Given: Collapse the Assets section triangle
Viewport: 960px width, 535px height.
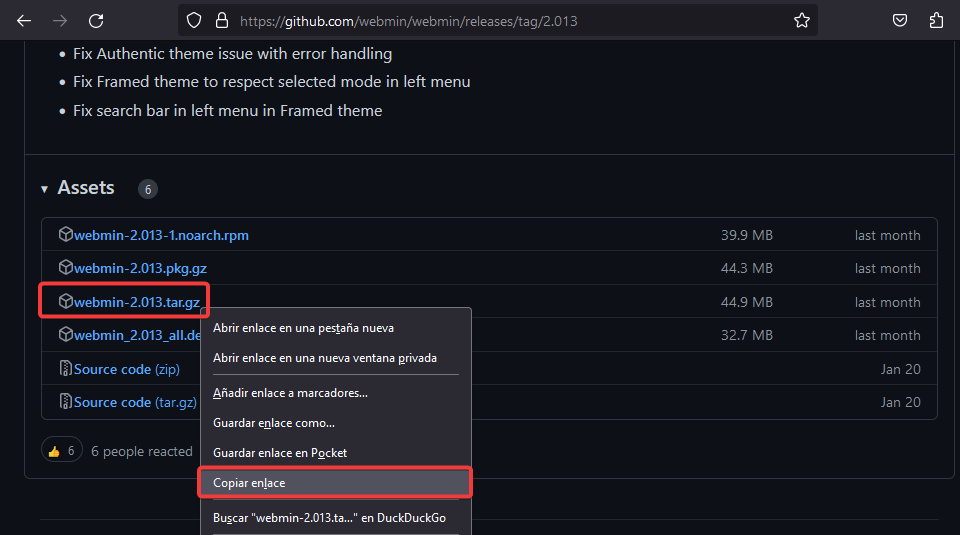Looking at the screenshot, I should pyautogui.click(x=45, y=189).
